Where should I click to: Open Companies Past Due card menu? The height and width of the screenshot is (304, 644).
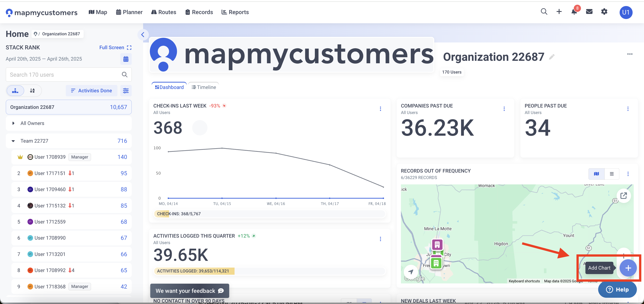tap(504, 109)
